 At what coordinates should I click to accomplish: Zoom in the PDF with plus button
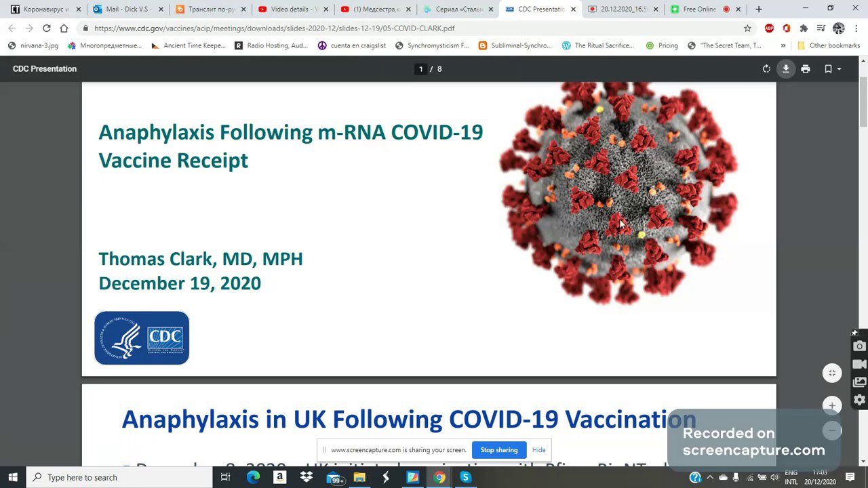[832, 405]
